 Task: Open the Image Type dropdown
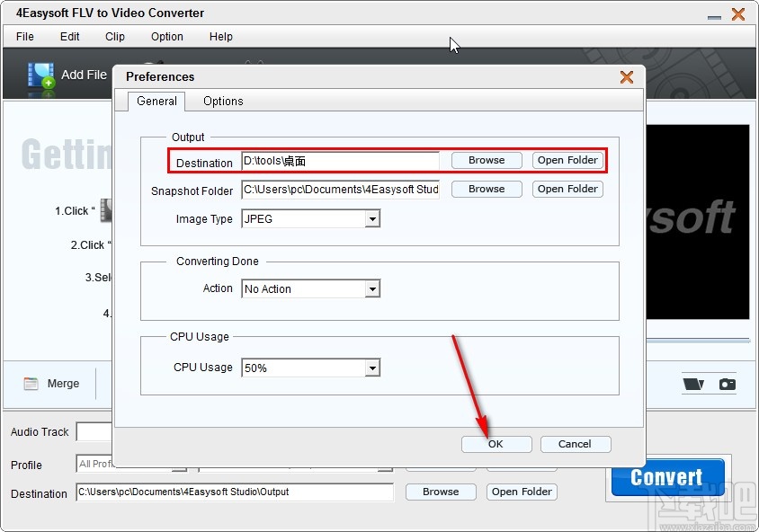click(372, 218)
